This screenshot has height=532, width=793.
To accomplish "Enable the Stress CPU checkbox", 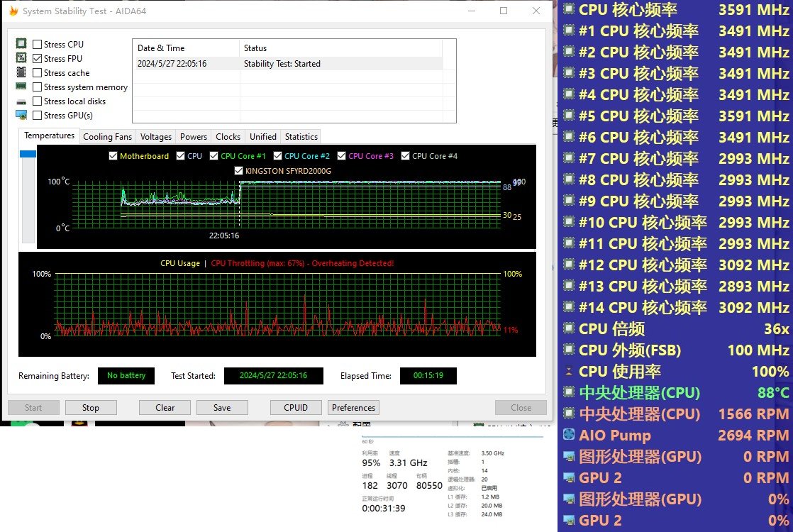I will click(37, 44).
